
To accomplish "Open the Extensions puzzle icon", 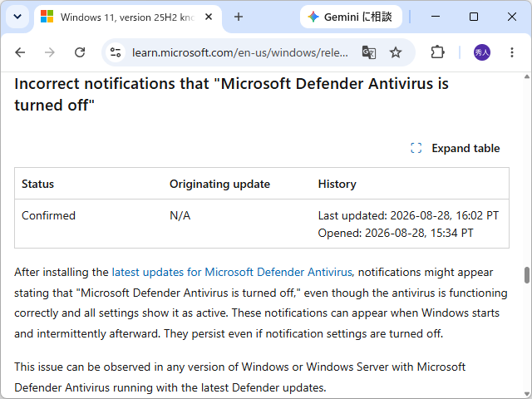I will (437, 52).
